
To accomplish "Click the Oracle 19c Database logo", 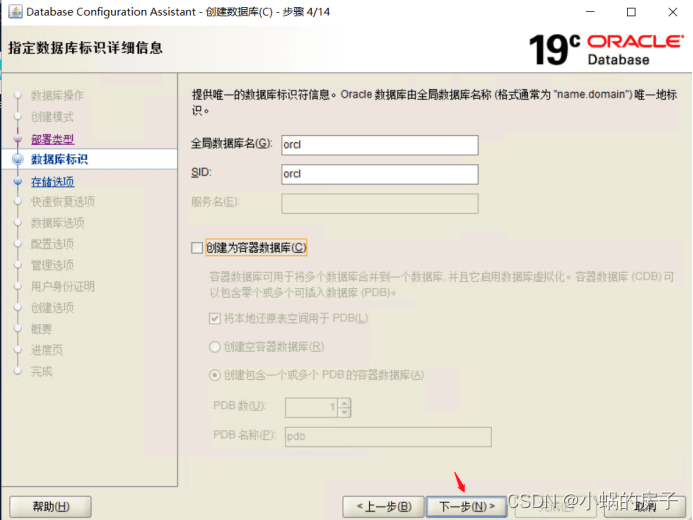I will point(606,49).
